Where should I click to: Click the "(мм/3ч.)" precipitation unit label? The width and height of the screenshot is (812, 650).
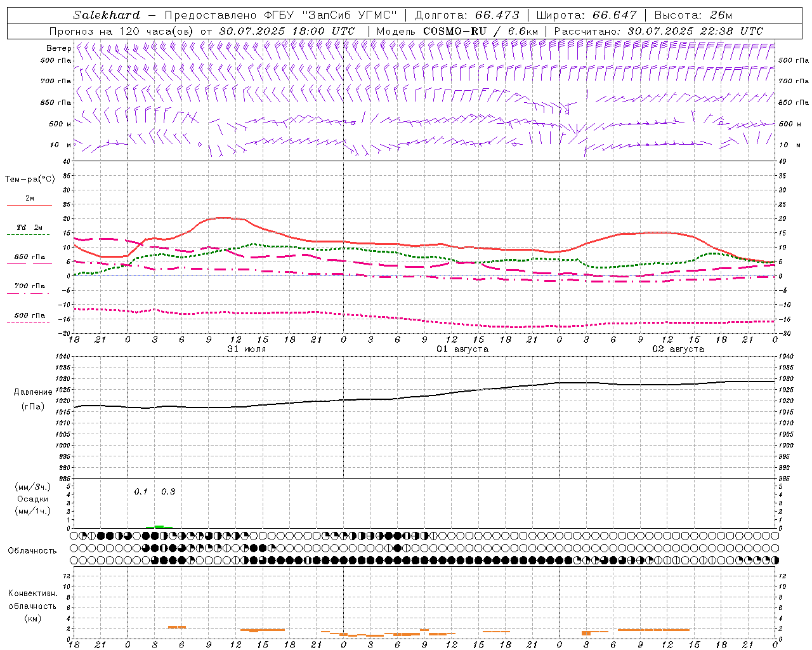pos(33,487)
